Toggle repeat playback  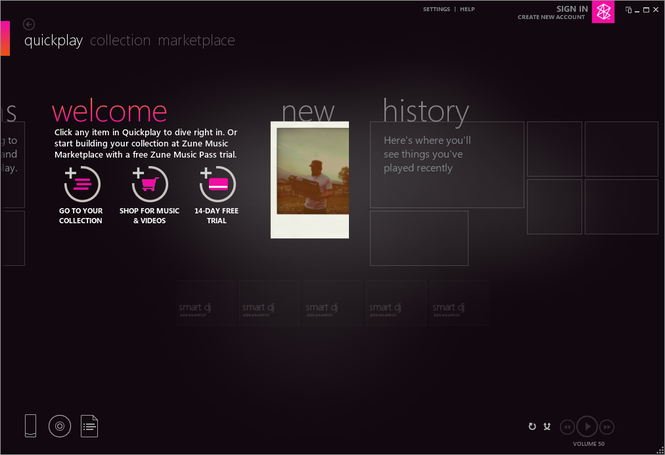point(532,427)
